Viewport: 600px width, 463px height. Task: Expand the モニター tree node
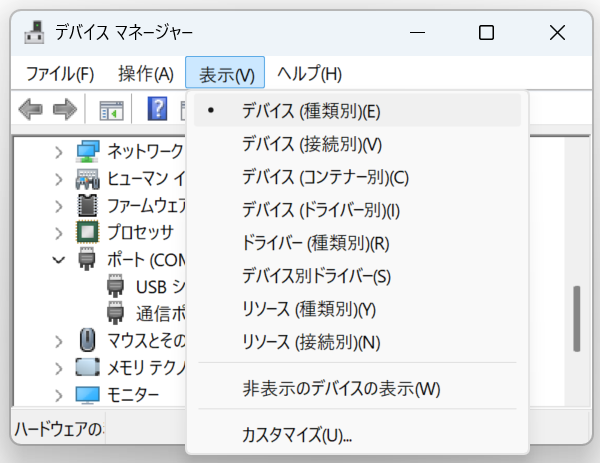tap(59, 395)
